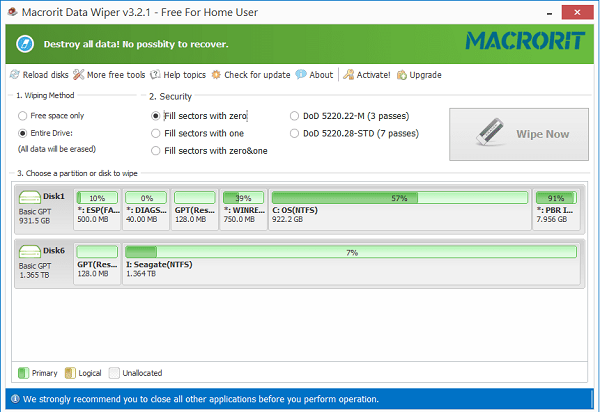600x412 pixels.
Task: Select the PBR I... 7.956 GB partition
Action: [x=556, y=210]
